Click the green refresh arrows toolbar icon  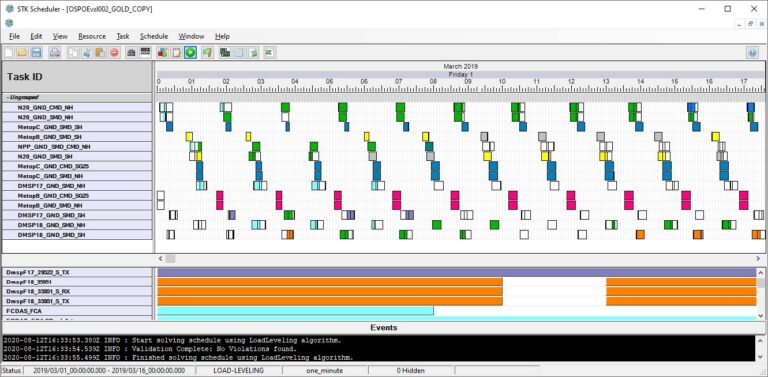253,52
